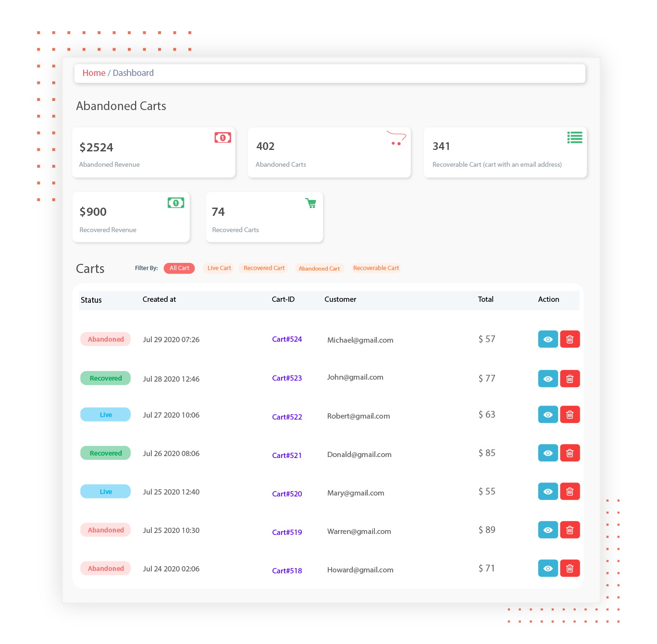View cart details for Cart#521

point(548,453)
